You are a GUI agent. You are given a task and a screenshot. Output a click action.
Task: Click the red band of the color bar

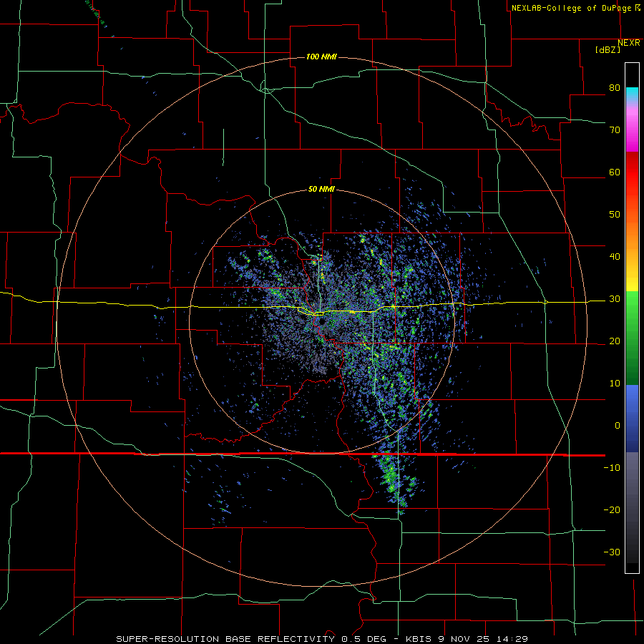point(632,172)
